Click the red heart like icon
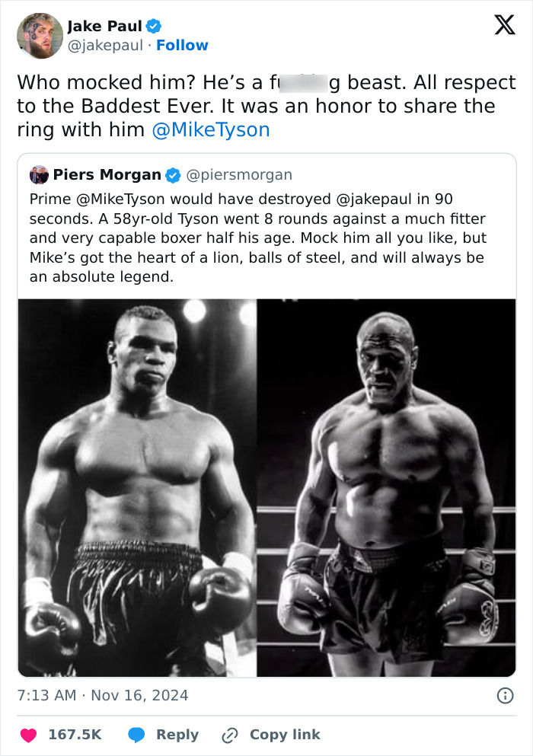 tap(27, 734)
